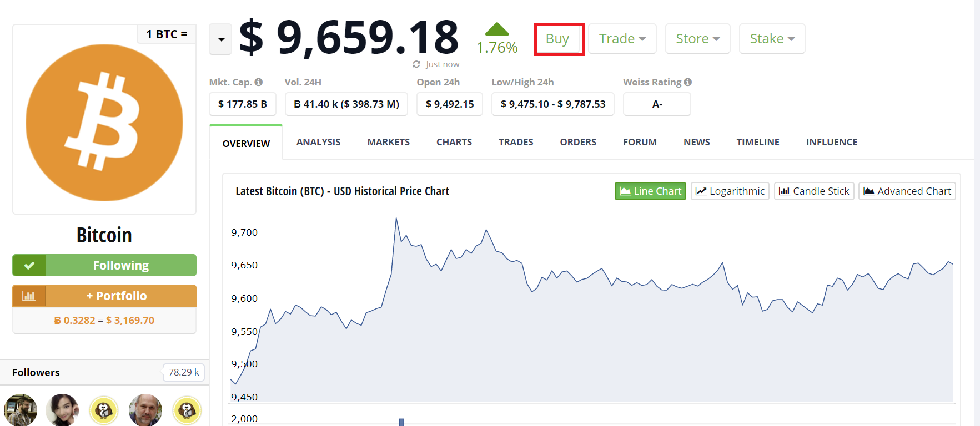Click the Just now update timestamp
Screen dimensions: 980x426
443,64
